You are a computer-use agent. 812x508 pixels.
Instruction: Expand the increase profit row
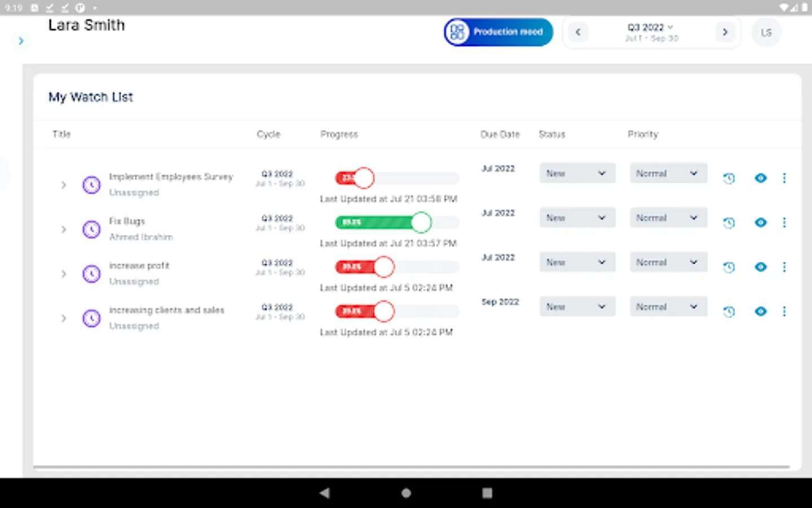click(64, 274)
